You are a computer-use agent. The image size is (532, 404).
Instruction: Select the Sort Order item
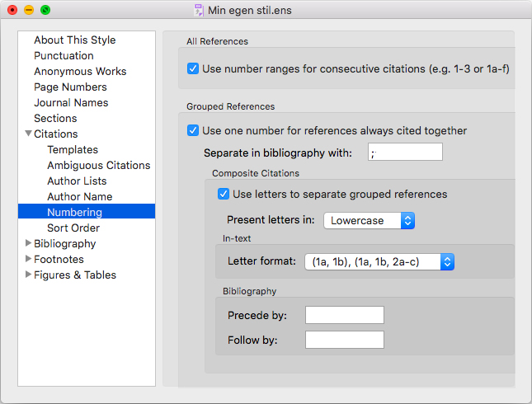click(x=73, y=228)
